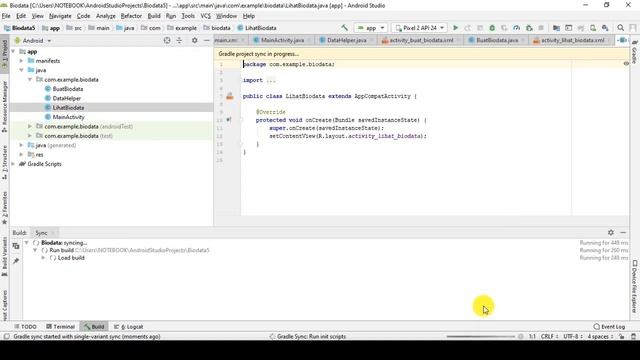Viewport: 640px width, 360px height.
Task: Open the Pixel 2 API 24 device dropdown
Action: [419, 28]
